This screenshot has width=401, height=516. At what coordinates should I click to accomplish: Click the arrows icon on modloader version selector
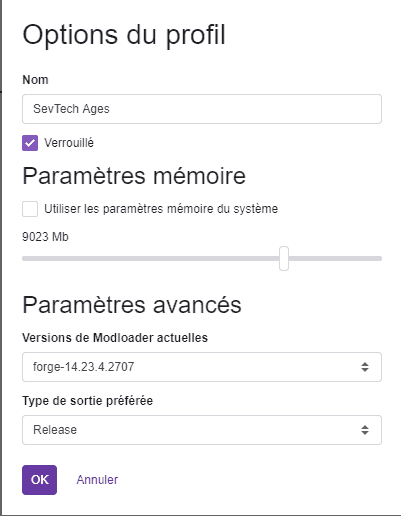click(365, 367)
